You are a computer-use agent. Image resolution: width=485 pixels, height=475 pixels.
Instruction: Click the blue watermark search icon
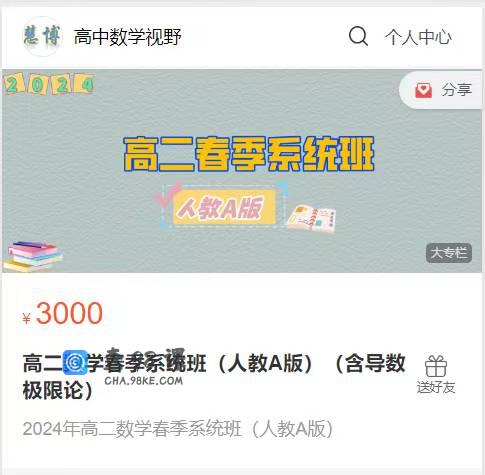[x=75, y=363]
